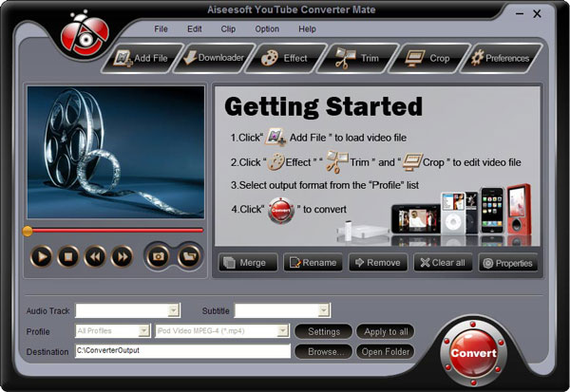Expand the Audio Track dropdown
The height and width of the screenshot is (392, 570).
[173, 310]
